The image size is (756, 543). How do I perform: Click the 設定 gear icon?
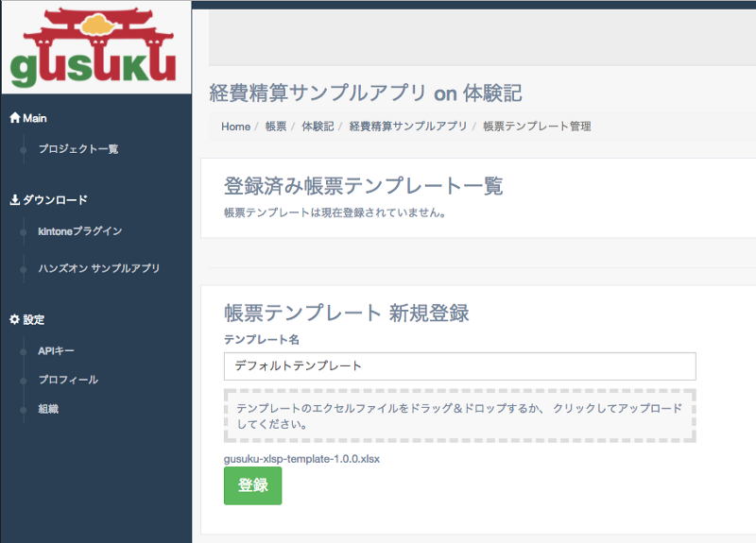15,319
